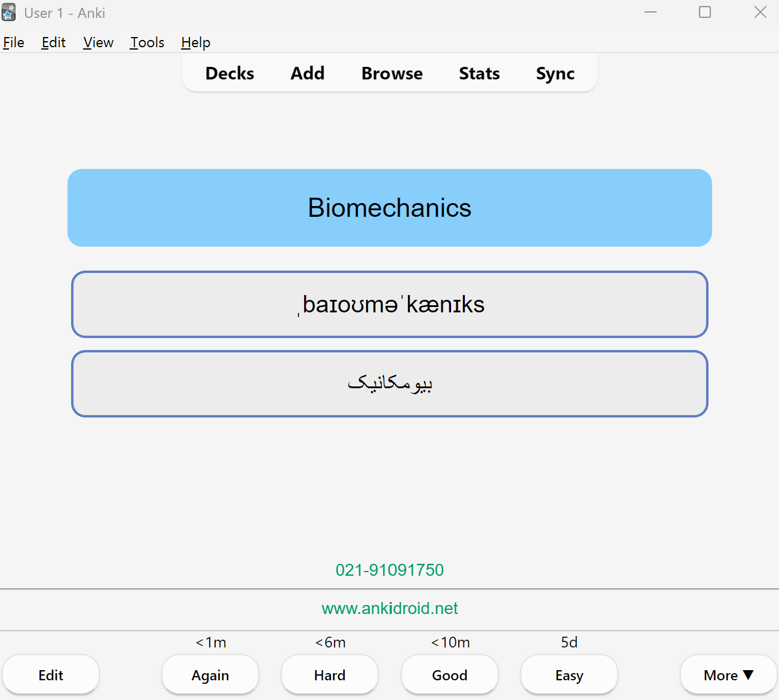Open the View menu
Screen dimensions: 779x700
[99, 42]
